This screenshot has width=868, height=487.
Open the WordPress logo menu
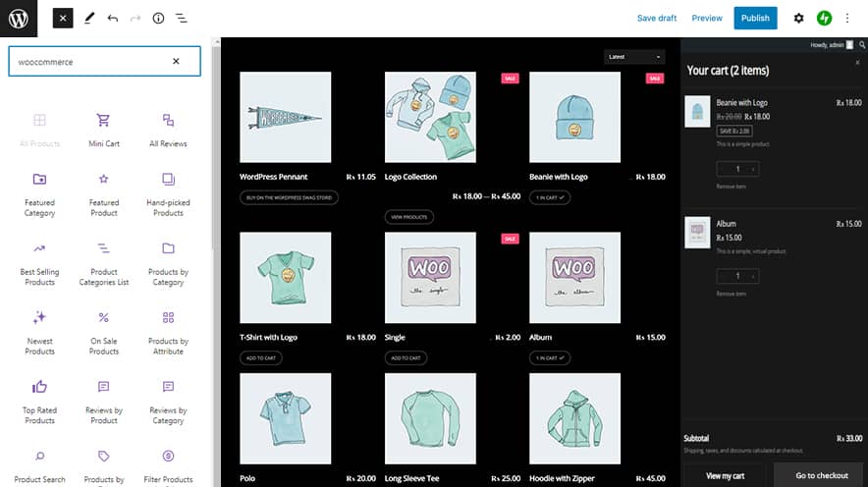pyautogui.click(x=19, y=19)
